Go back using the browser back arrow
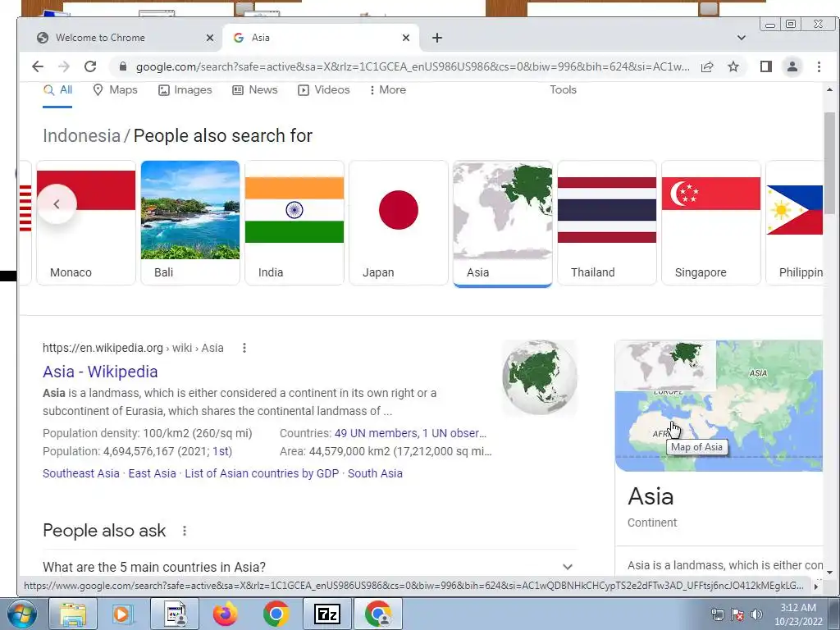The width and height of the screenshot is (840, 630). [x=38, y=66]
